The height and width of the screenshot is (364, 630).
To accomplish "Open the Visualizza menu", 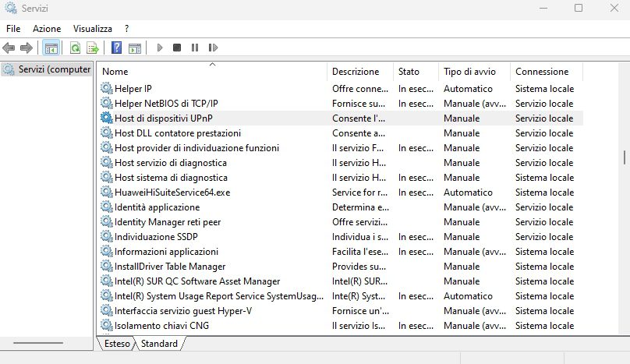I will point(93,29).
